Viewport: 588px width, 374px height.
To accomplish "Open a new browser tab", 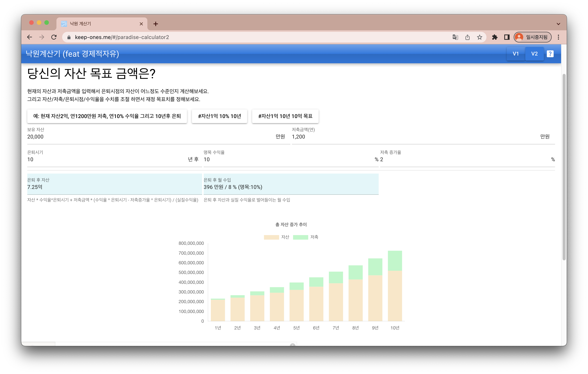I will coord(156,24).
